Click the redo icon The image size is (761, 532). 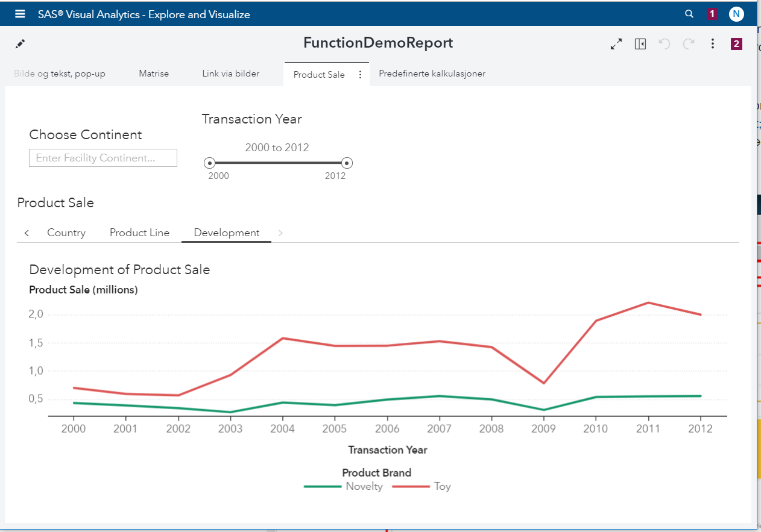pyautogui.click(x=688, y=43)
